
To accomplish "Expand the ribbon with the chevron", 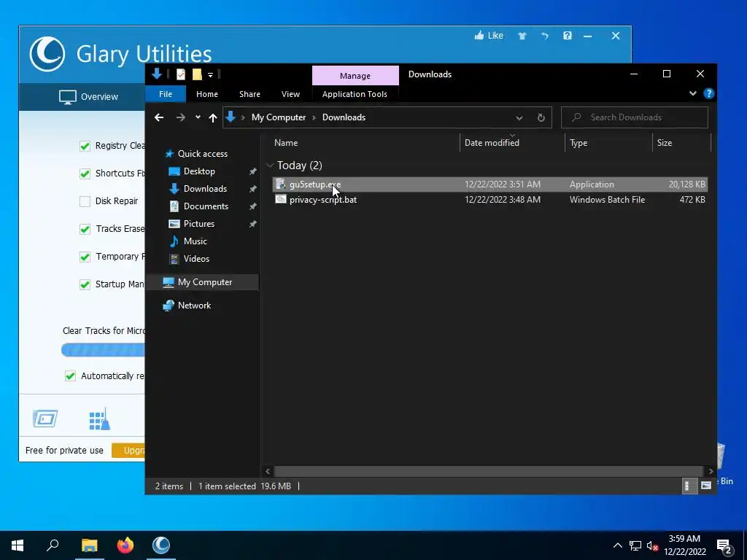I will click(693, 93).
